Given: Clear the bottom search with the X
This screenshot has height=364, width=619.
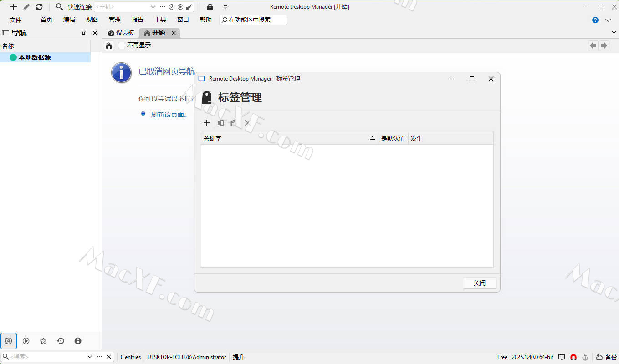Looking at the screenshot, I should 109,357.
